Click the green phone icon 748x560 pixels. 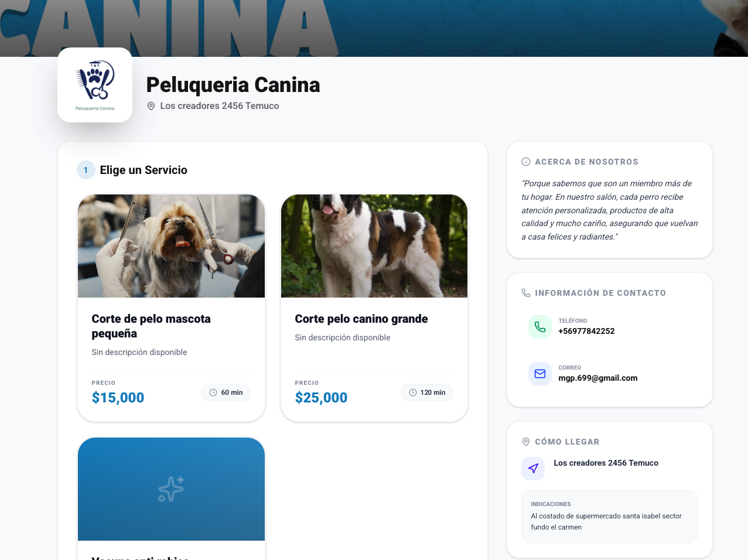pyautogui.click(x=540, y=327)
